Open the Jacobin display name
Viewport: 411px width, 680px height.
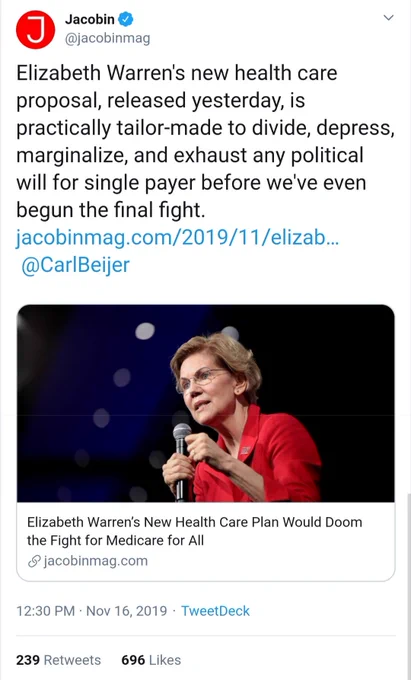[90, 20]
